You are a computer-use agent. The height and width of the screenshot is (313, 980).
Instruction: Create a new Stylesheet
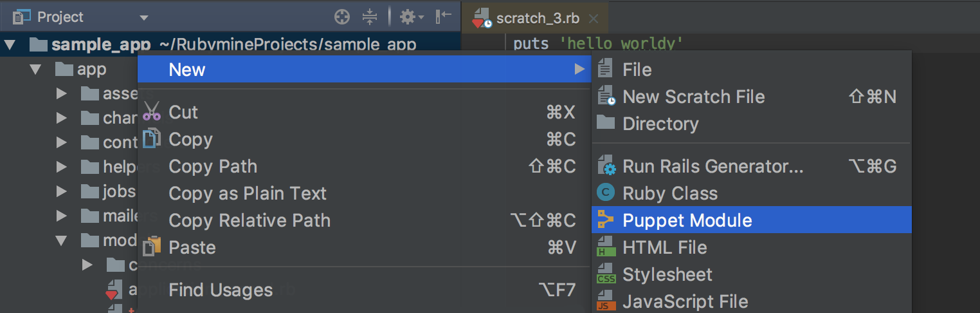752,274
